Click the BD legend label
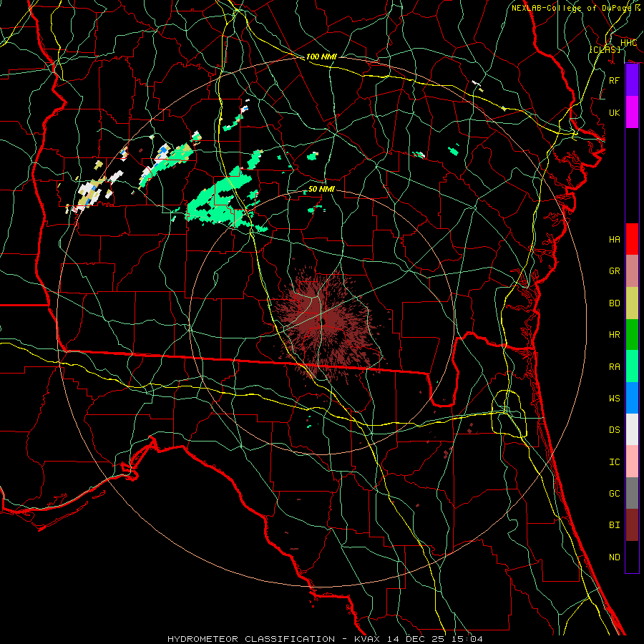 [x=614, y=303]
